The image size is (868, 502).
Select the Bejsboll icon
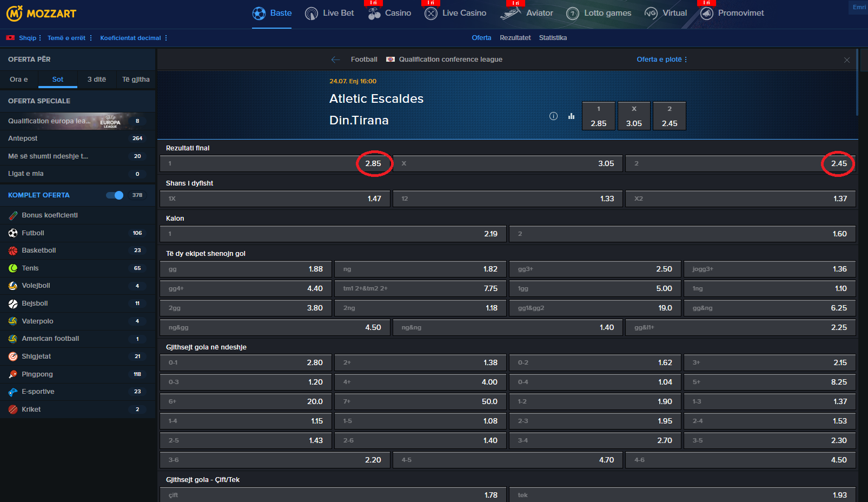(13, 303)
